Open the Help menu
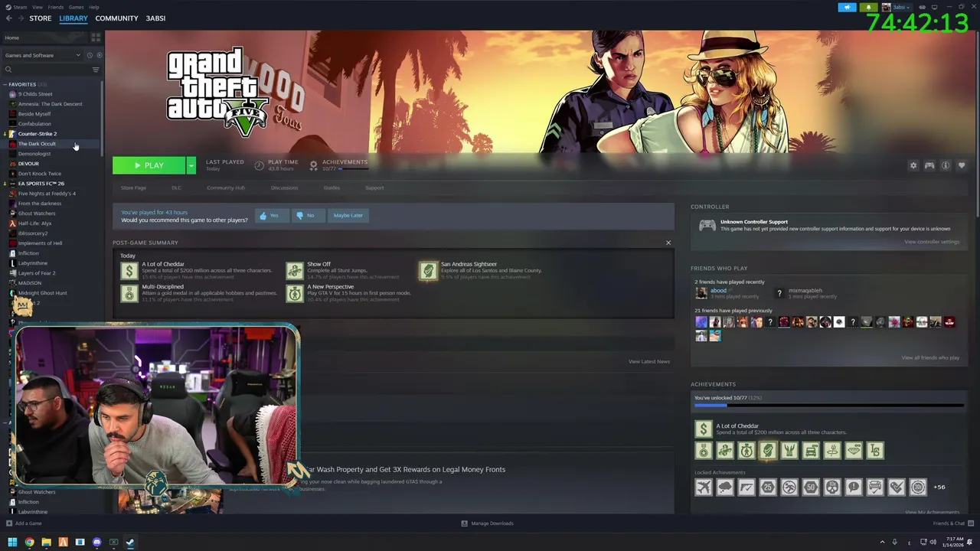The width and height of the screenshot is (980, 551). pos(93,7)
